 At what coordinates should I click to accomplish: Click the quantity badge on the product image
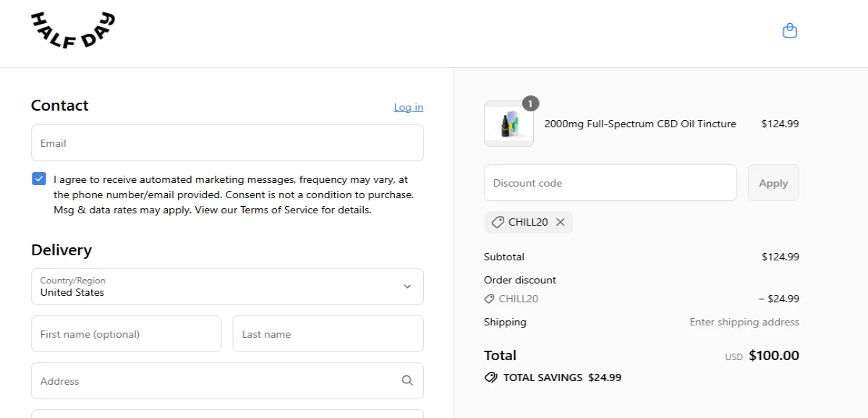pyautogui.click(x=529, y=103)
